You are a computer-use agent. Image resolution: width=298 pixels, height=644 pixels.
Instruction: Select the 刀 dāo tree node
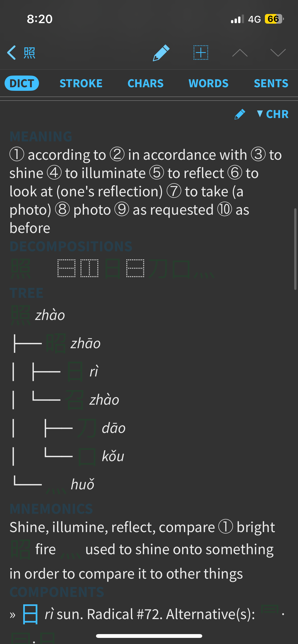point(101,428)
